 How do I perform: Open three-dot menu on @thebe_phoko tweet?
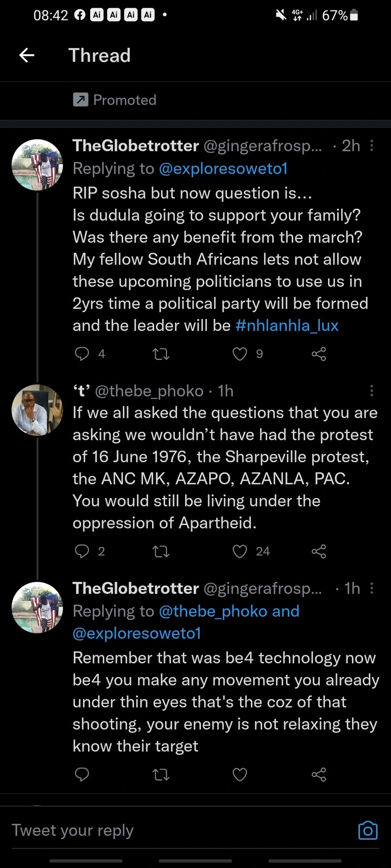coord(372,391)
